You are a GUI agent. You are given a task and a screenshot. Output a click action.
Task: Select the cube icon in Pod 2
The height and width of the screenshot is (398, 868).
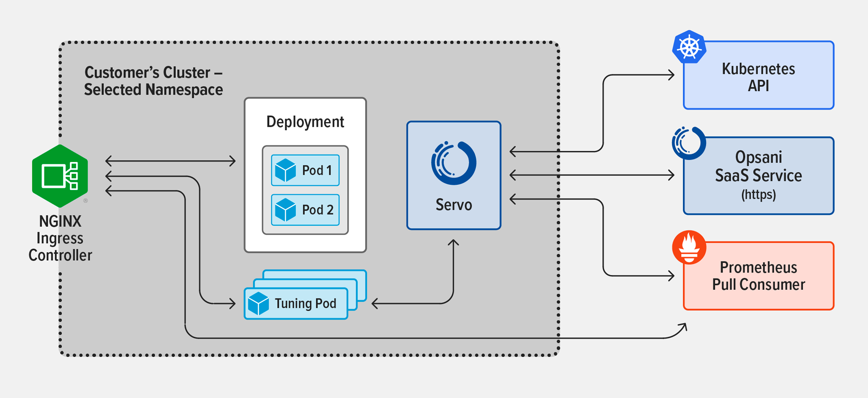[285, 210]
